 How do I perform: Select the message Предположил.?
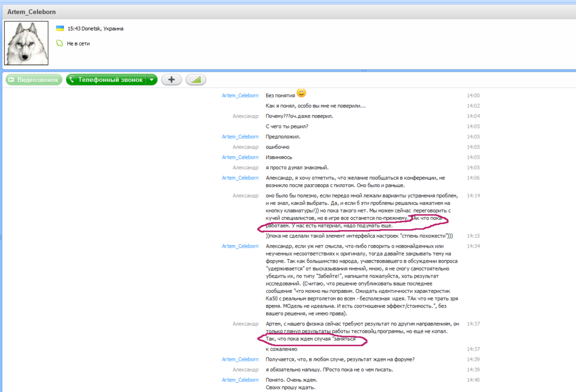[x=283, y=136]
